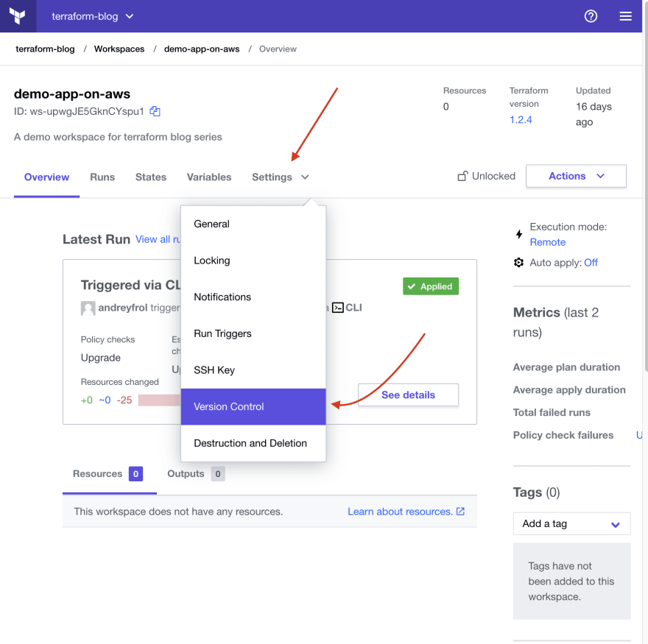Open the terraform-blog organization dropdown
This screenshot has height=644, width=648.
click(x=92, y=16)
